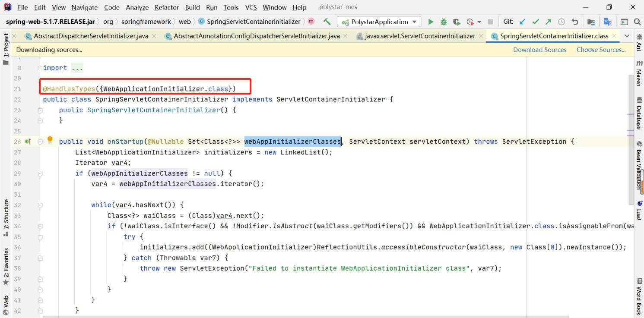
Task: Collapse the onStartup method fold at line 26
Action: [x=40, y=142]
